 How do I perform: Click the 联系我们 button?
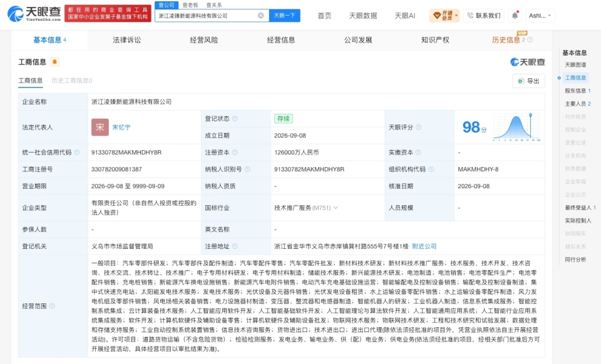pyautogui.click(x=484, y=16)
